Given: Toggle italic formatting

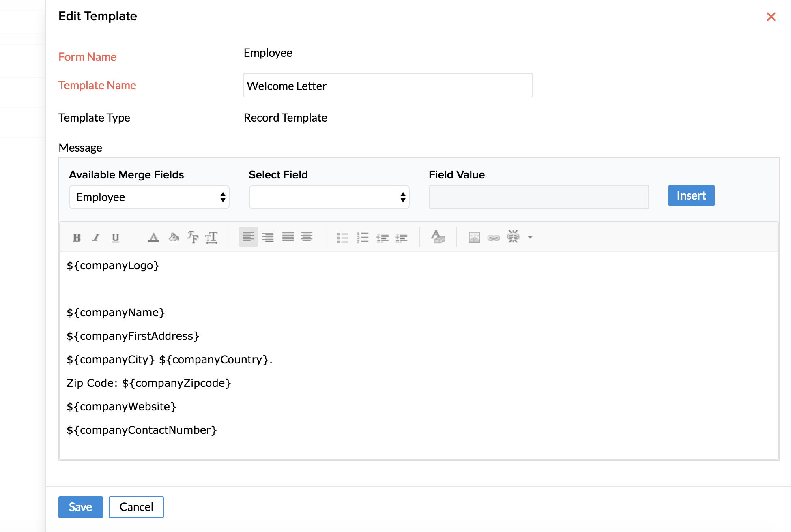Looking at the screenshot, I should [96, 238].
